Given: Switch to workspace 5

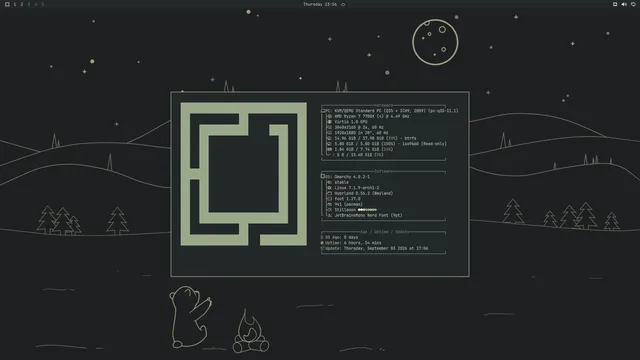Looking at the screenshot, I should [42, 4].
